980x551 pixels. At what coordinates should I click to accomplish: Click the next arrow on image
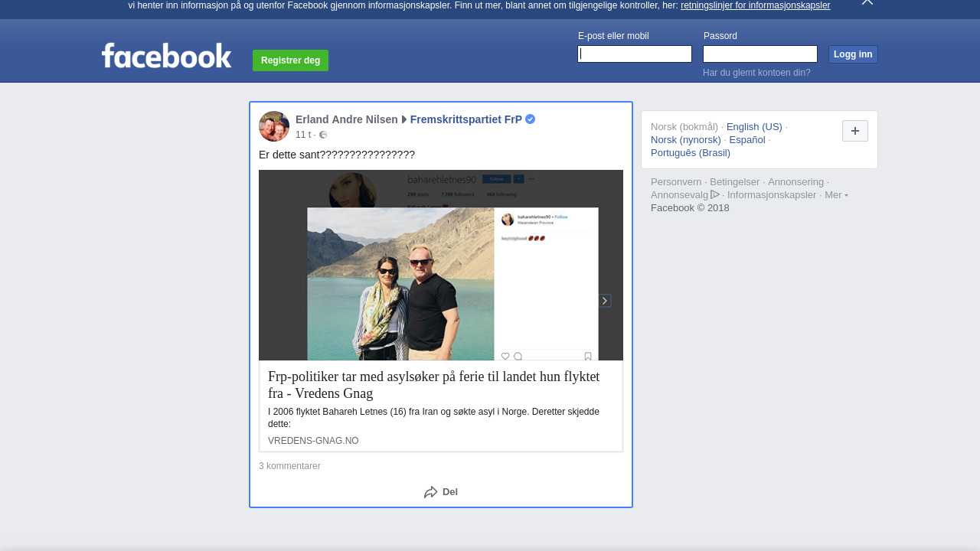click(605, 301)
